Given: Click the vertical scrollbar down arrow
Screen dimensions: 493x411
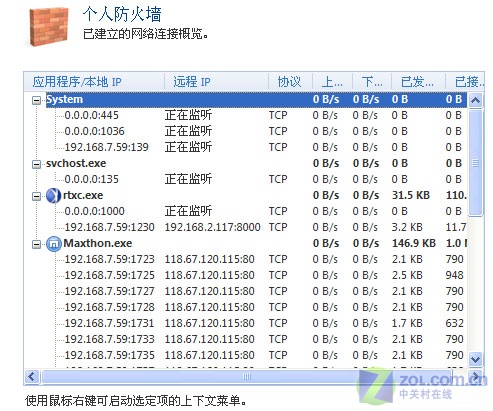Looking at the screenshot, I should (475, 359).
